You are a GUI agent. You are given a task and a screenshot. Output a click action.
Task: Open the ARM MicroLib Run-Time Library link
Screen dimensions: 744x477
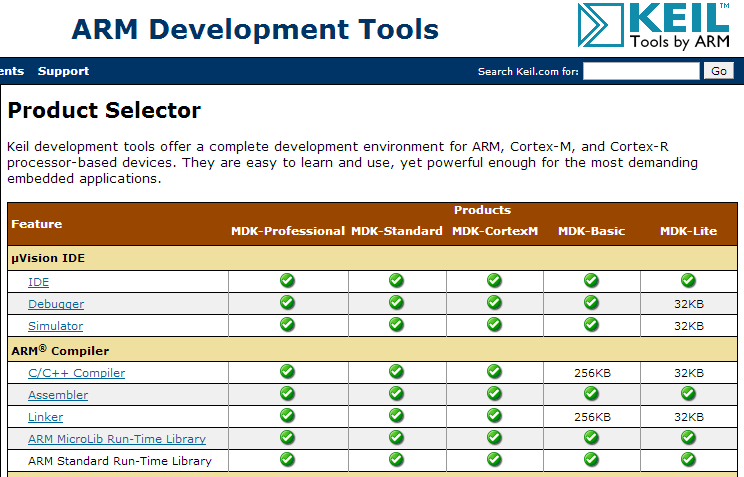117,439
